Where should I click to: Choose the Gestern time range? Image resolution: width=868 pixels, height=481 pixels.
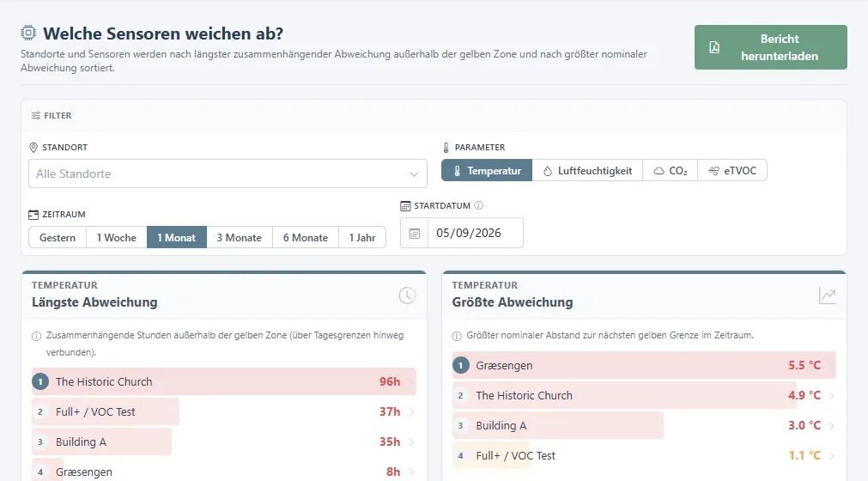coord(58,237)
